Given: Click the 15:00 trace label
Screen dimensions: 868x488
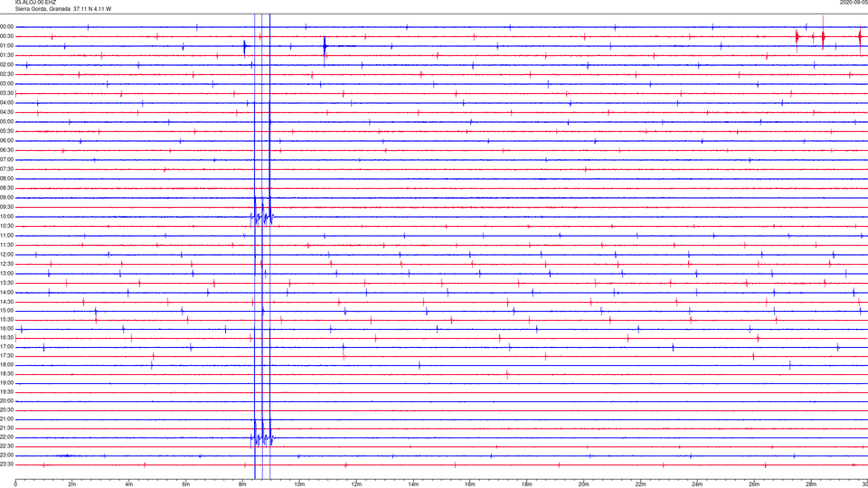Looking at the screenshot, I should (6, 310).
